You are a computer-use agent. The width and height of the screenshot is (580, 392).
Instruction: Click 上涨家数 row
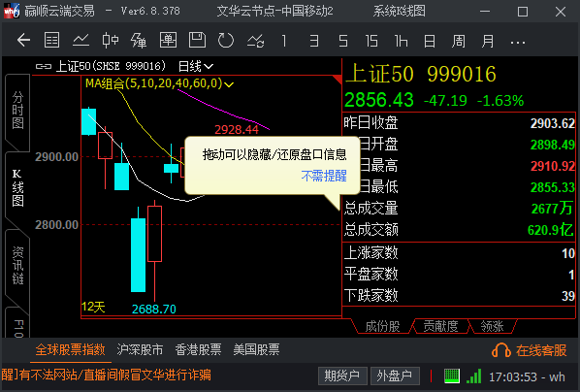(459, 253)
